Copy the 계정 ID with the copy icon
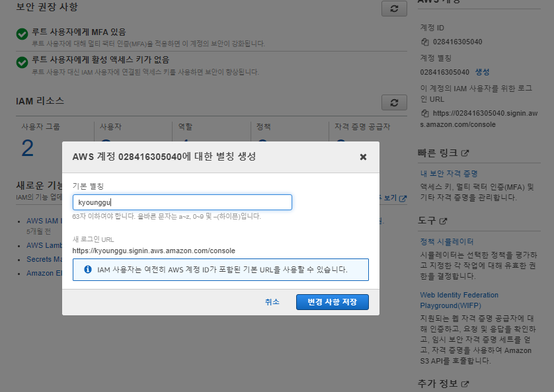 (424, 42)
